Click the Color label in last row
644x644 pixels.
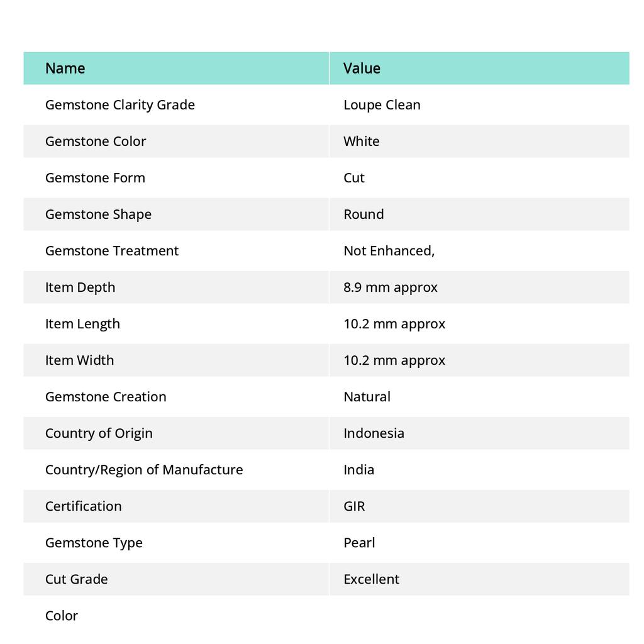pyautogui.click(x=62, y=615)
